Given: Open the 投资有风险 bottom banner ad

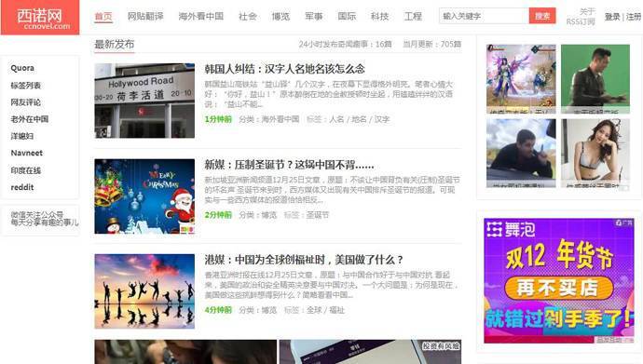Looking at the screenshot, I should tap(370, 352).
